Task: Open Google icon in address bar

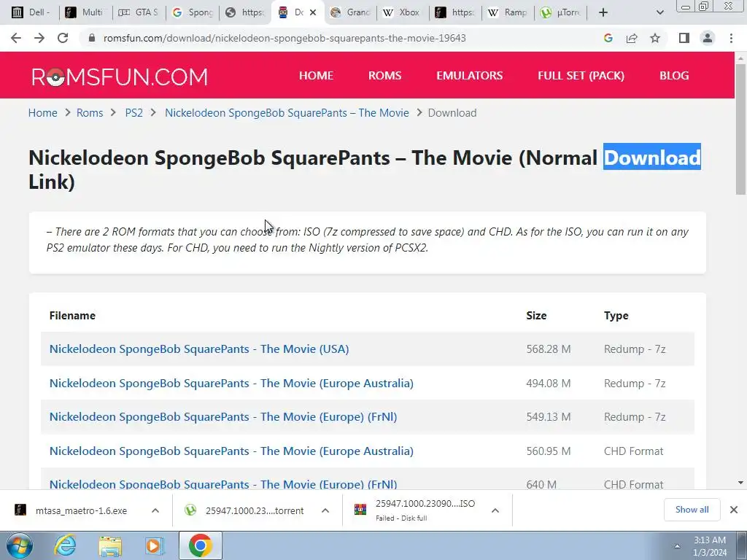Action: (608, 38)
